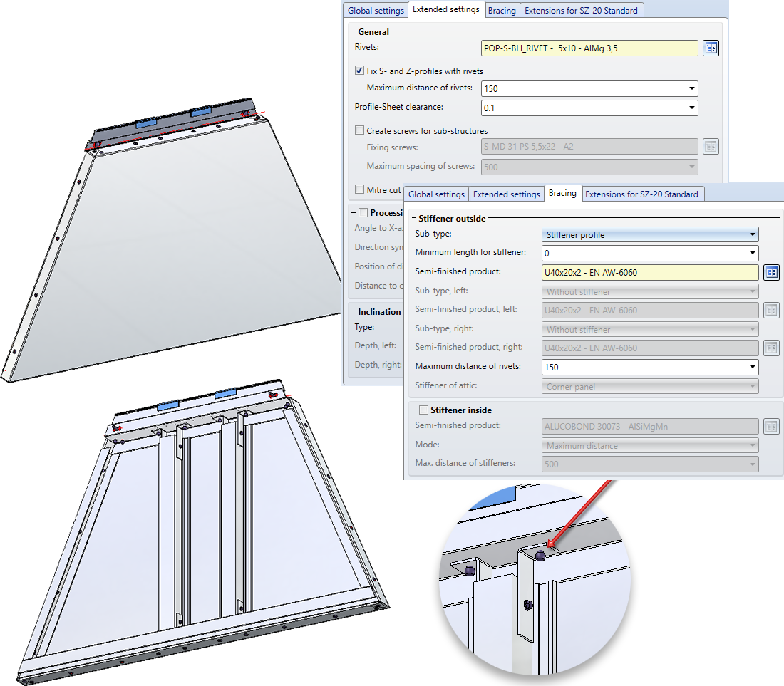Open catalogue icon for Semi-finished product, left
This screenshot has height=686, width=784.
click(771, 311)
